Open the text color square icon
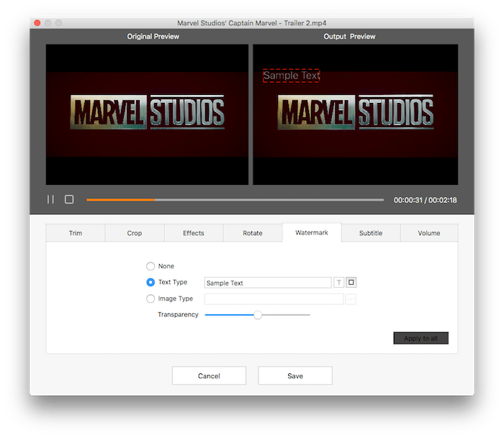Image resolution: width=504 pixels, height=438 pixels. tap(351, 283)
